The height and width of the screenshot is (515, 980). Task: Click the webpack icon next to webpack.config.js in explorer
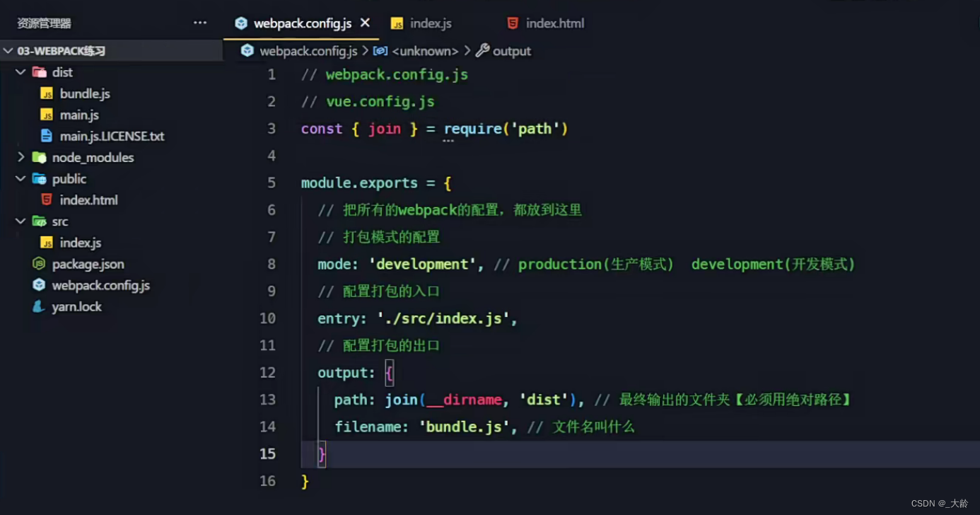[39, 285]
